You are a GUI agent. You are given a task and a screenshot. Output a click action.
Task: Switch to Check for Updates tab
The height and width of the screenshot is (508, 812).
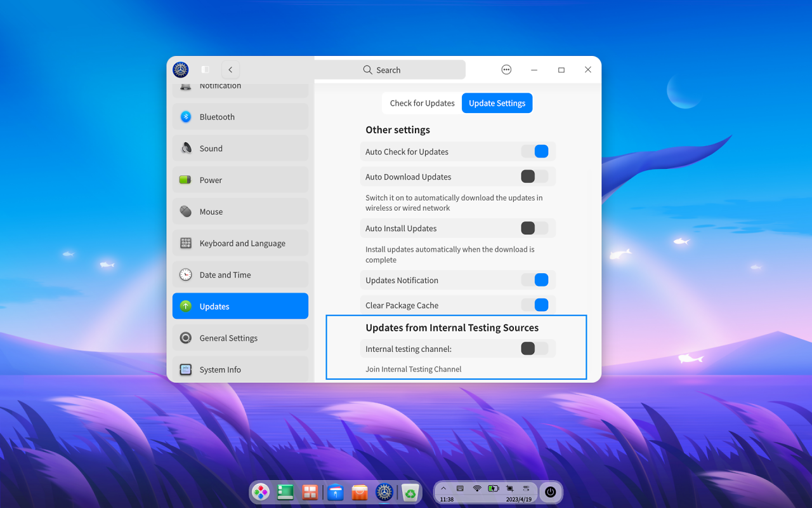pyautogui.click(x=422, y=103)
